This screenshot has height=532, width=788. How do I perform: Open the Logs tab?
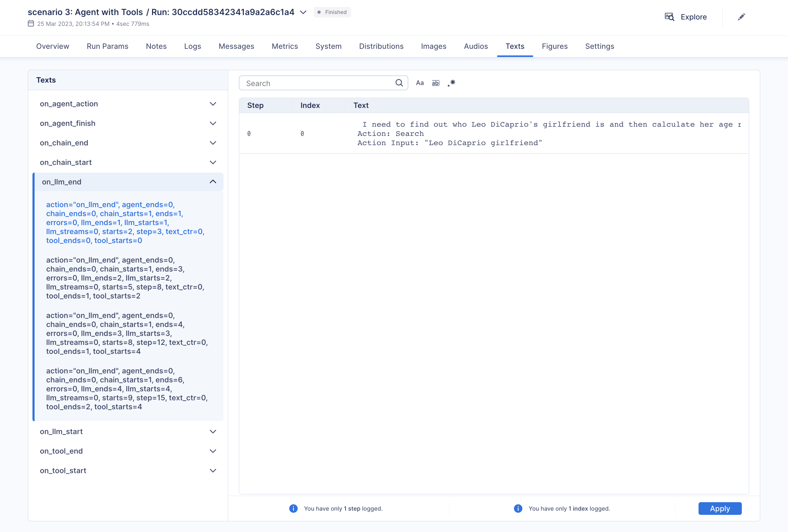click(x=193, y=46)
